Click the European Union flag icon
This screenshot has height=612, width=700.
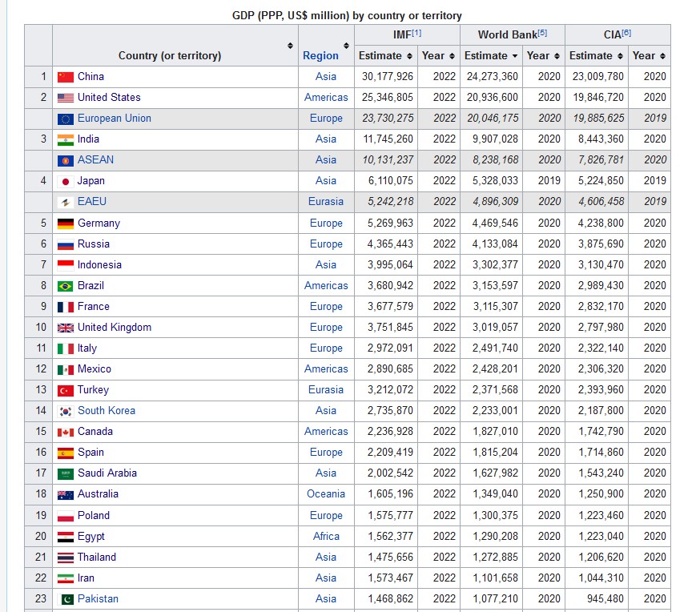tap(65, 119)
